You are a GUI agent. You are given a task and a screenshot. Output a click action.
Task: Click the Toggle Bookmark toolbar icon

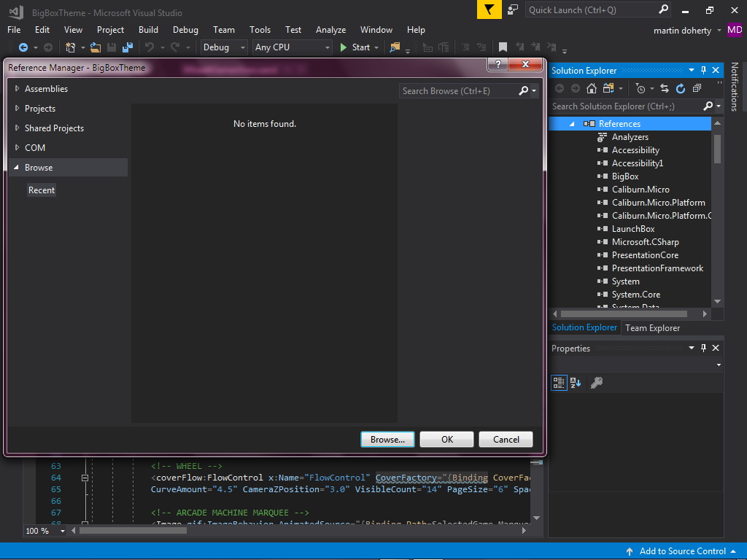click(x=503, y=47)
